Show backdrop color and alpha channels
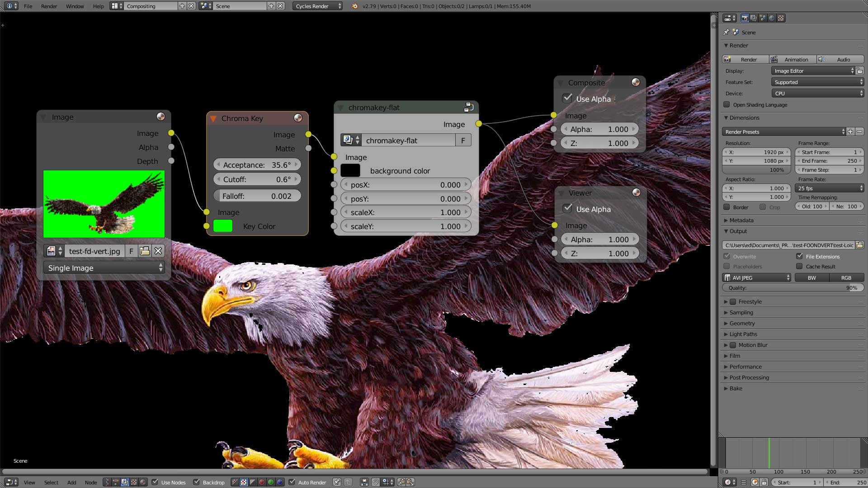The width and height of the screenshot is (868, 488). (235, 482)
